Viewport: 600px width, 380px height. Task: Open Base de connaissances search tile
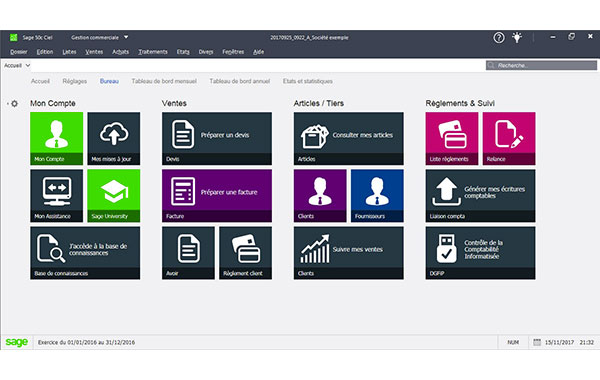[x=85, y=253]
